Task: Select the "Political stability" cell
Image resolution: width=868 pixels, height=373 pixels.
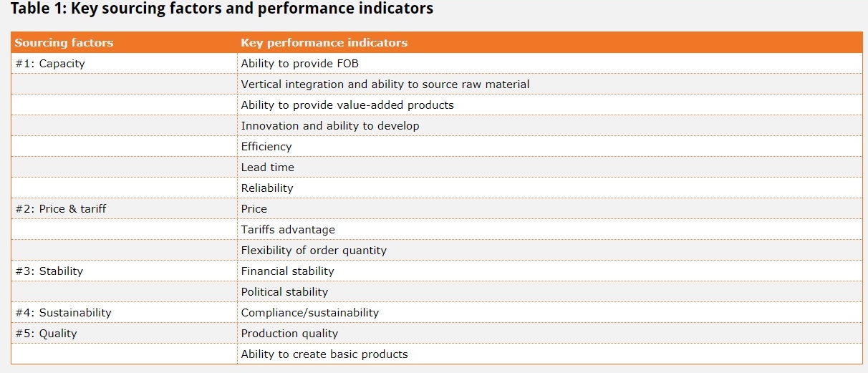Action: pos(284,292)
